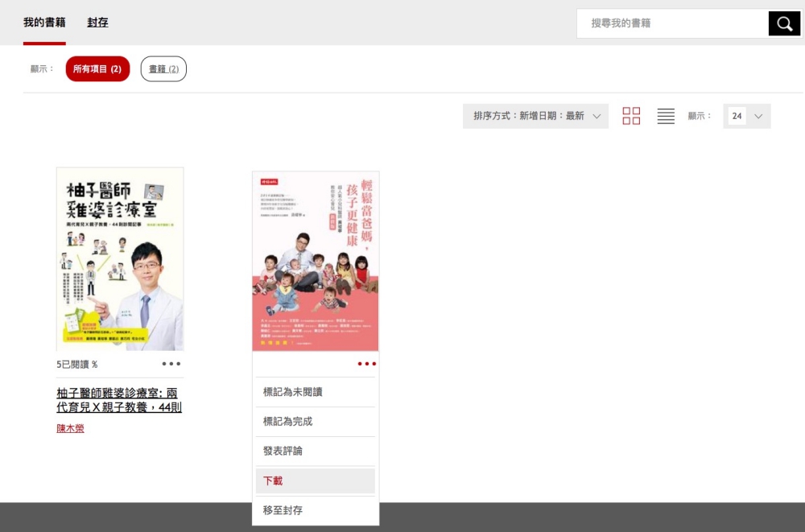
Task: Close the red three-dot menu
Action: pos(366,364)
